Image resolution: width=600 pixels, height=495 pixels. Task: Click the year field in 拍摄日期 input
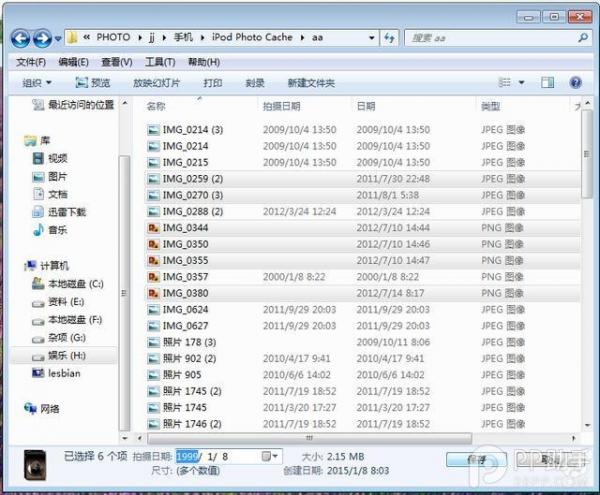click(x=187, y=456)
